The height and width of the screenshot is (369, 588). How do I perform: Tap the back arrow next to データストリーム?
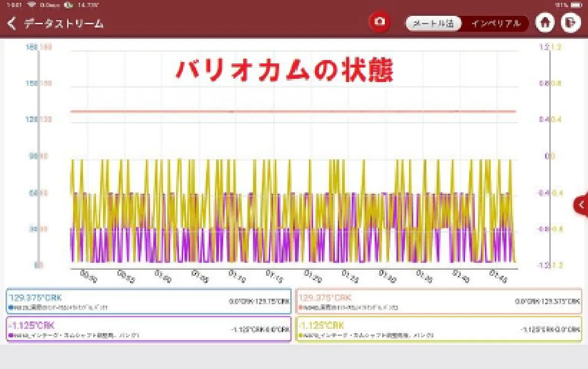(12, 23)
